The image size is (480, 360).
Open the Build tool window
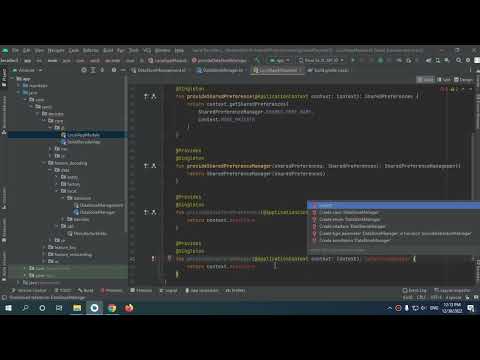tap(86, 291)
